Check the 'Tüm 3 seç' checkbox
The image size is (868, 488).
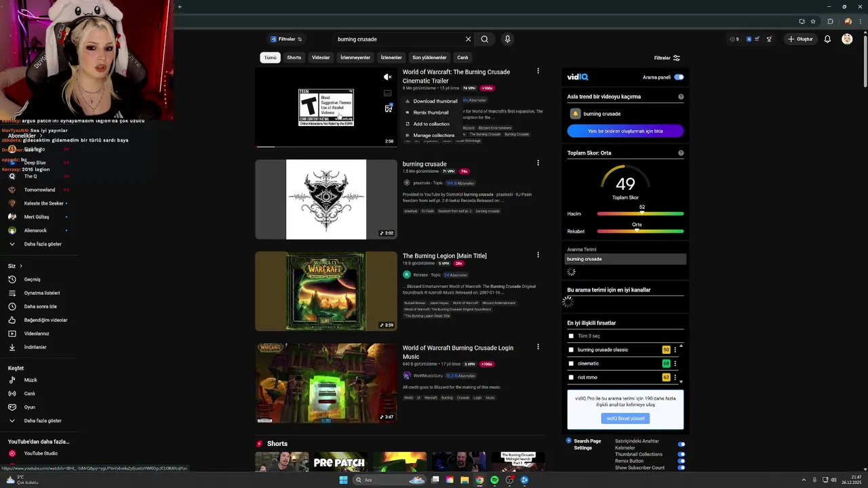[571, 336]
